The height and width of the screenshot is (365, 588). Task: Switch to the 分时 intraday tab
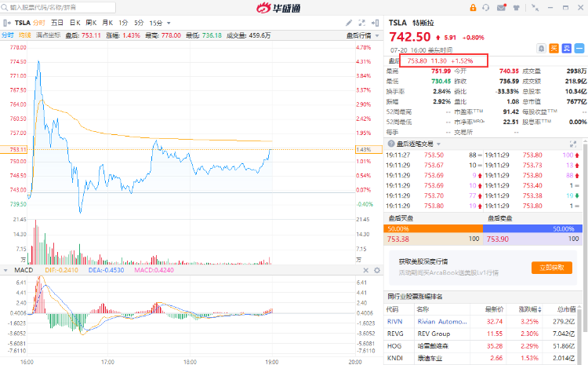[x=39, y=23]
